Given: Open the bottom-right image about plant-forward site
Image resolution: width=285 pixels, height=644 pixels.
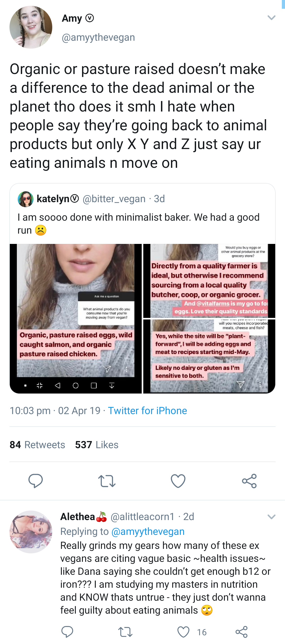Looking at the screenshot, I should point(209,356).
